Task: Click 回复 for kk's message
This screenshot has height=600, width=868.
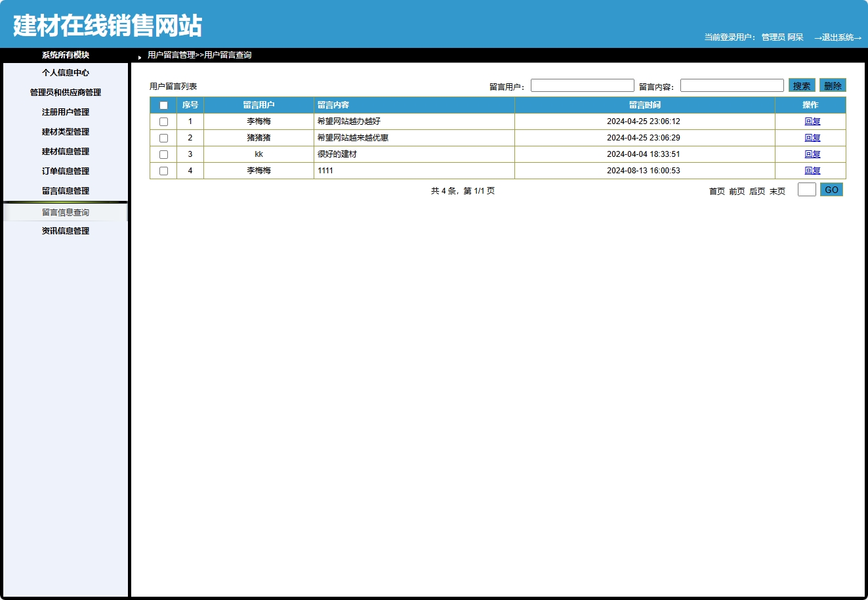Action: point(812,154)
